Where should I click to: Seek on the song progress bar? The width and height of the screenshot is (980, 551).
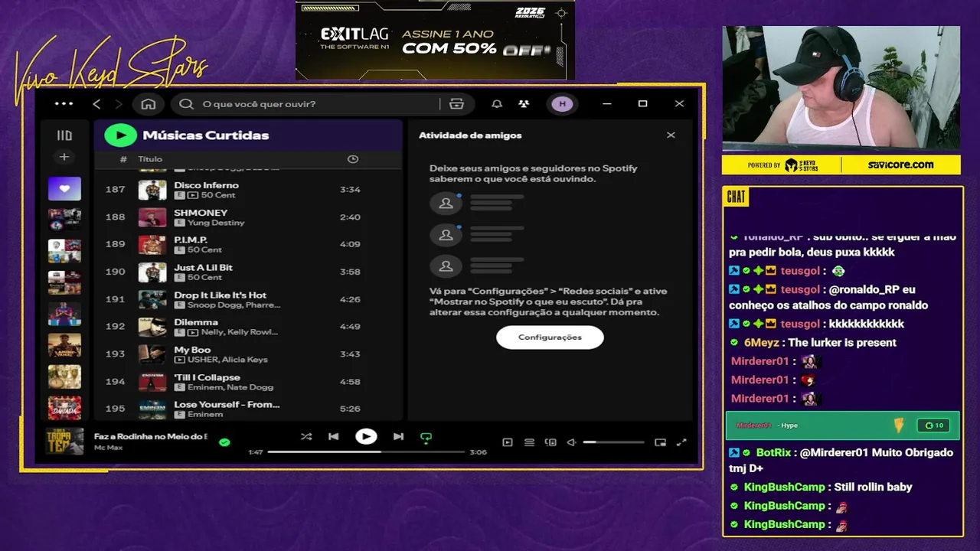click(x=366, y=452)
